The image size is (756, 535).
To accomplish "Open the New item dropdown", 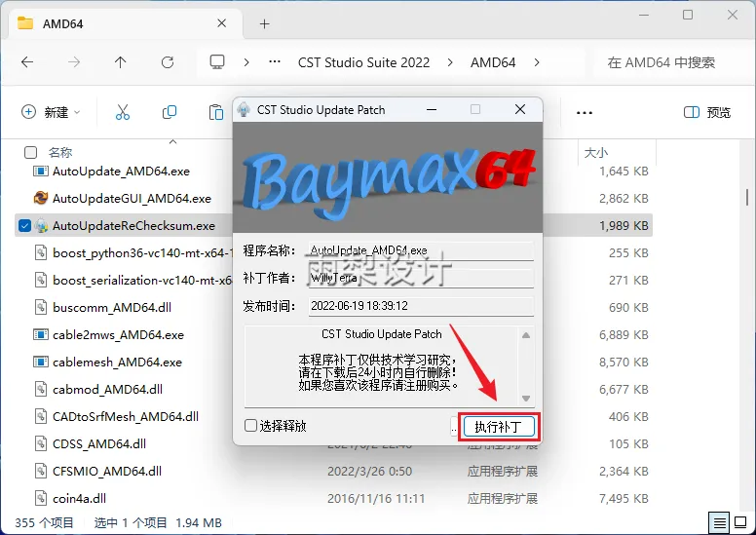I will coord(51,112).
